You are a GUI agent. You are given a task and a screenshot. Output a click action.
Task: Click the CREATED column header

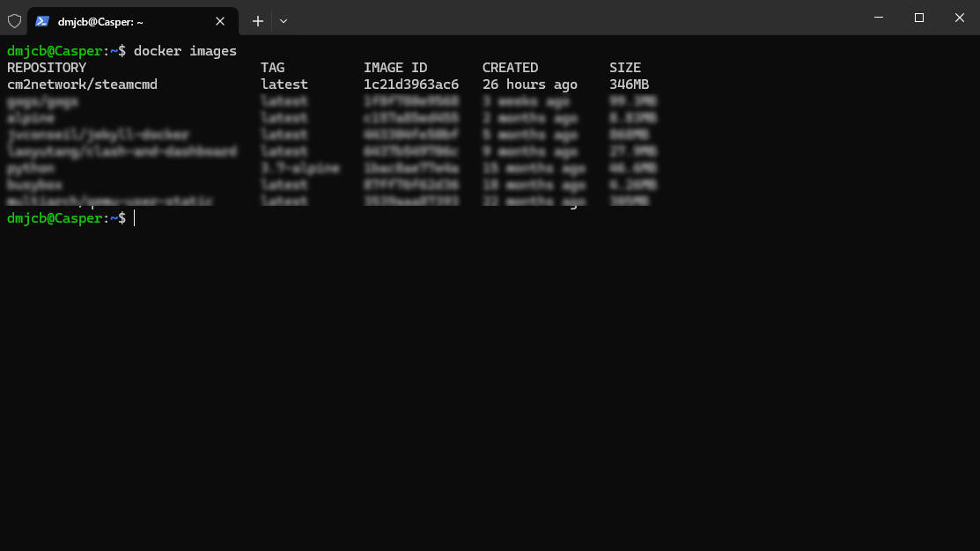click(x=510, y=68)
